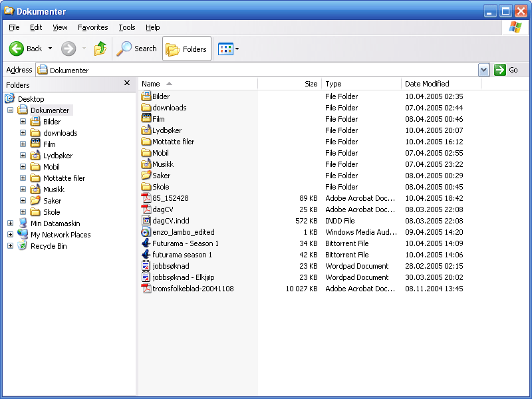Image resolution: width=532 pixels, height=399 pixels.
Task: Select the dagCV.indd file icon
Action: tap(147, 221)
